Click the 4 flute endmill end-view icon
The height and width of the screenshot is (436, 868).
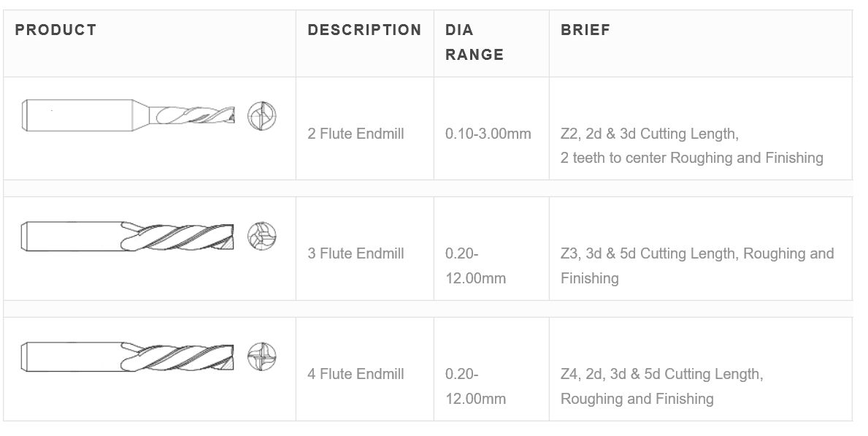click(262, 356)
